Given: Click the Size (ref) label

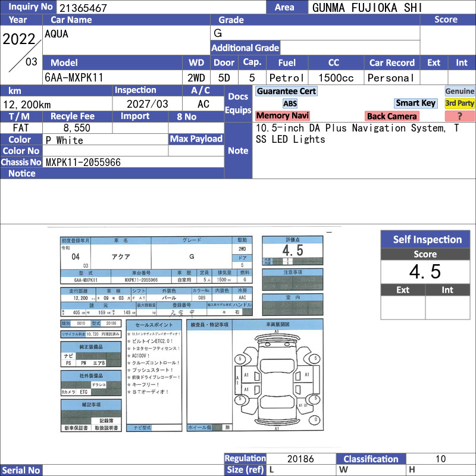Looking at the screenshot, I should pos(245,470).
